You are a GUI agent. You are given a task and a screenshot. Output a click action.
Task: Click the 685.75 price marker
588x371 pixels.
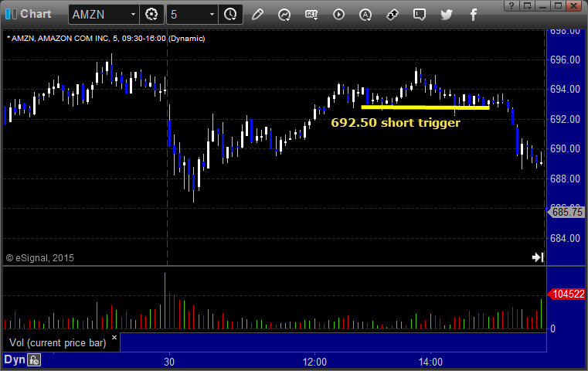click(566, 212)
